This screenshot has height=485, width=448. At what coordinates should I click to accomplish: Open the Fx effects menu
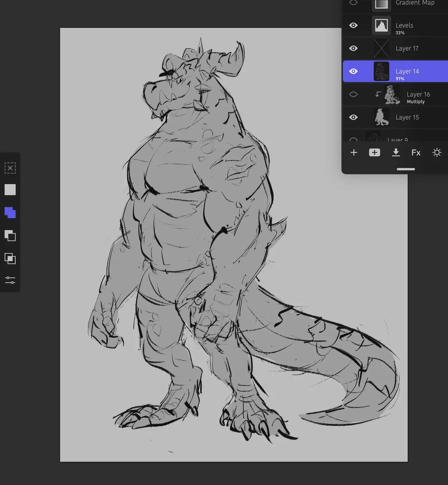(416, 152)
